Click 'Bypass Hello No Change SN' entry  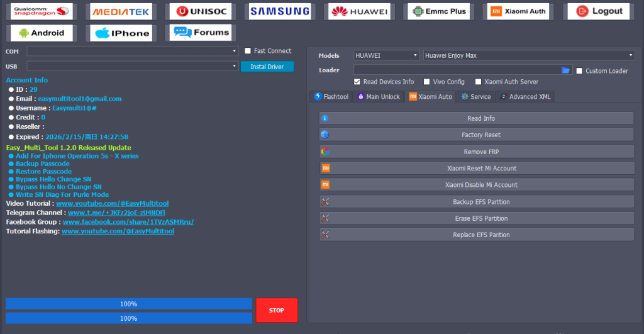coord(58,187)
